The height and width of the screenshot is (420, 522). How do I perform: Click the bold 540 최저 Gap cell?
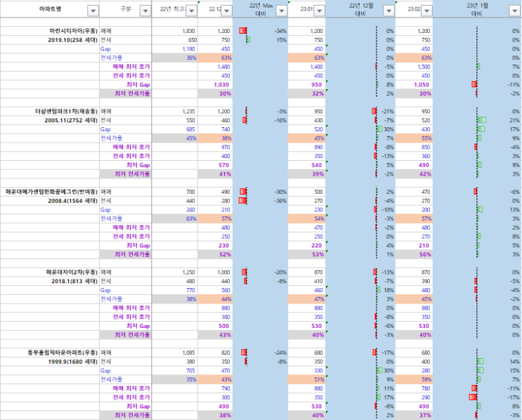[306, 165]
